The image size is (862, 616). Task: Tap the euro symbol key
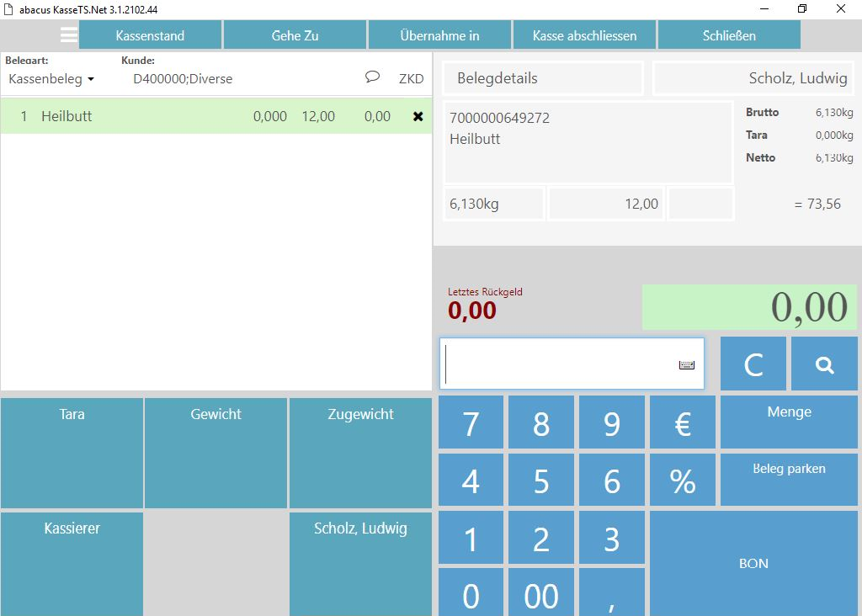click(x=682, y=422)
